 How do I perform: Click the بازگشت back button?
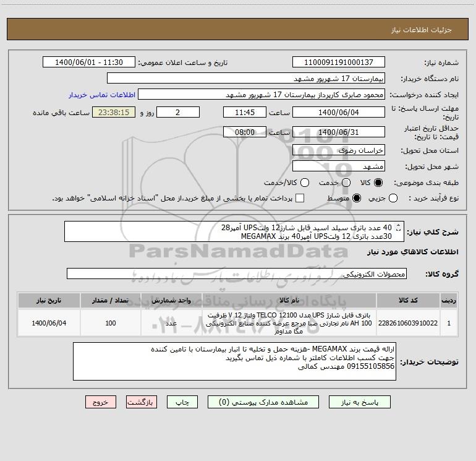click(142, 402)
